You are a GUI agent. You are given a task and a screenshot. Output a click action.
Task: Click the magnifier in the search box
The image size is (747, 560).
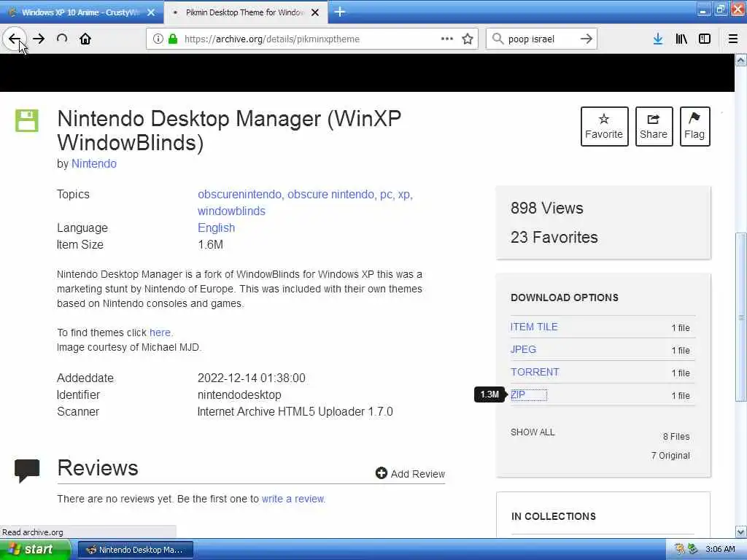pyautogui.click(x=498, y=39)
